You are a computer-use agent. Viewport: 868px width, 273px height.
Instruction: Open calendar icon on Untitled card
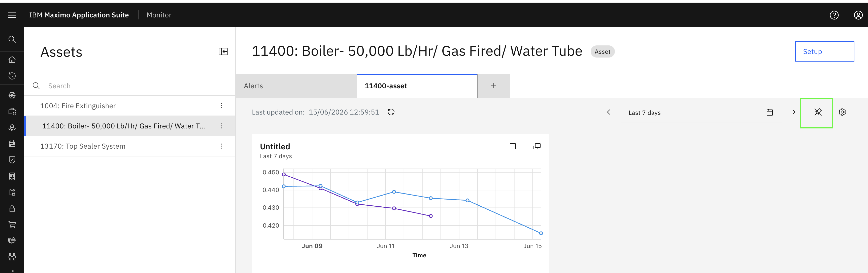click(513, 146)
